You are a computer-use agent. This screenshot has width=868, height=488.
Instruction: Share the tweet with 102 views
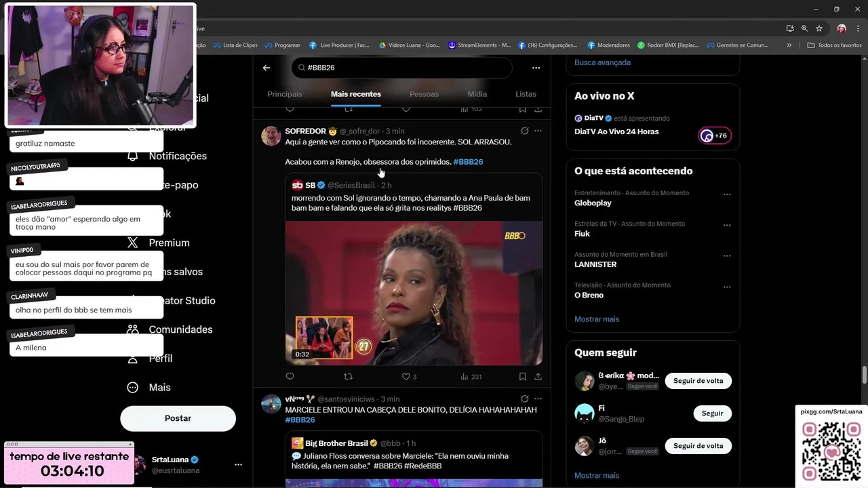coord(538,109)
